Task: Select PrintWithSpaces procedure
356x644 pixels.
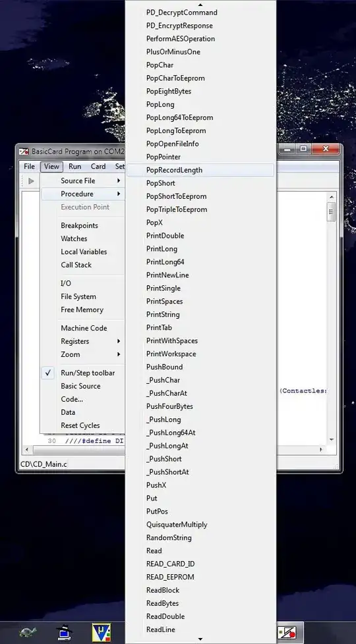Action: click(x=200, y=341)
